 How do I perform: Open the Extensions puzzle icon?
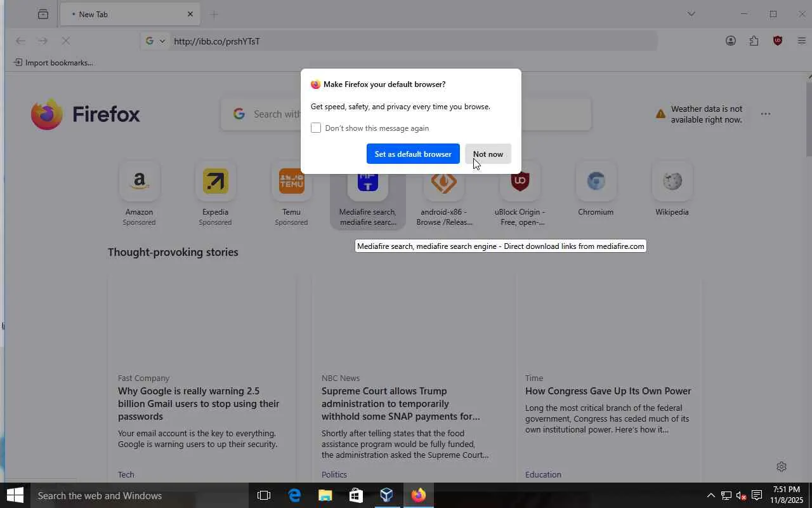[754, 41]
